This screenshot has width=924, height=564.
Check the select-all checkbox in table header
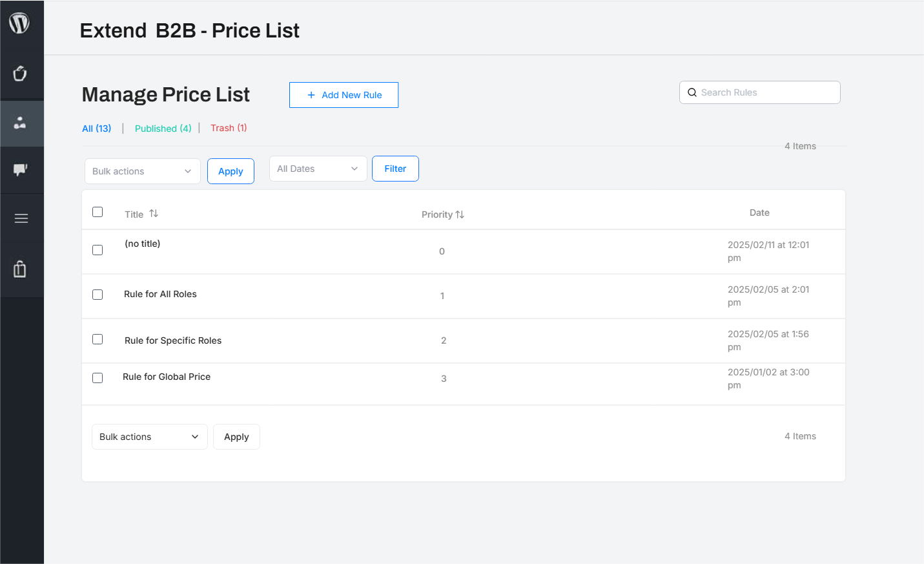(98, 211)
